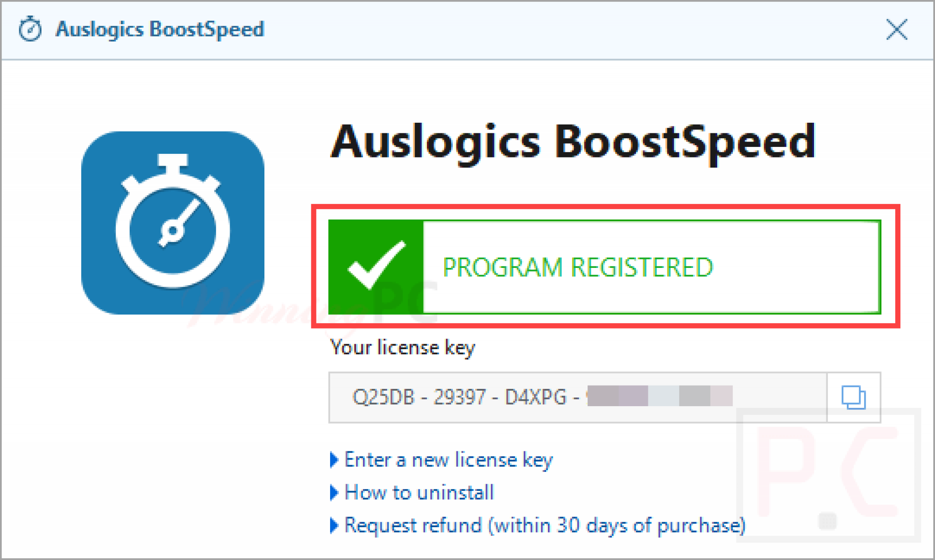The width and height of the screenshot is (935, 560).
Task: Expand the Enter a new license key section
Action: pyautogui.click(x=447, y=460)
